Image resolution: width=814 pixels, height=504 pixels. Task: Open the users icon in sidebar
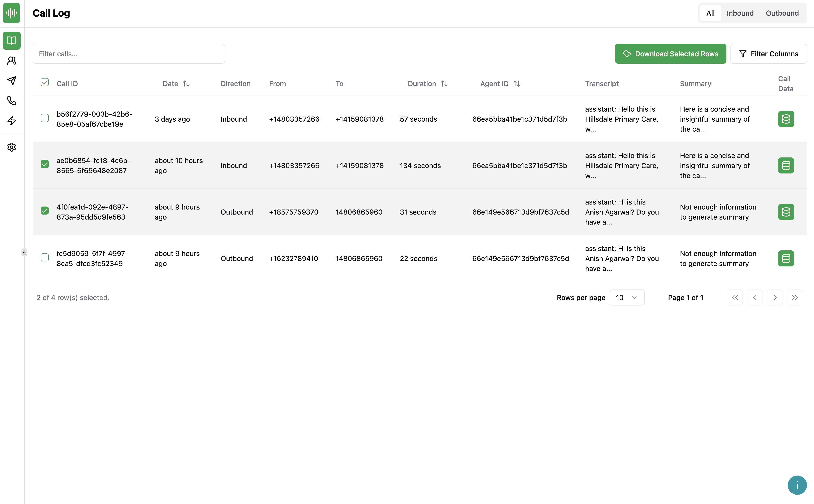pos(12,61)
